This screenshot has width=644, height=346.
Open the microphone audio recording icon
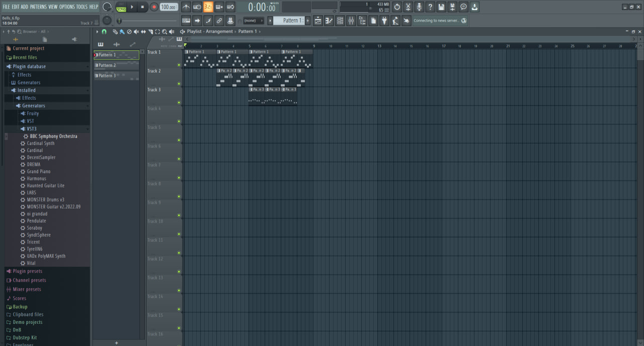[419, 7]
